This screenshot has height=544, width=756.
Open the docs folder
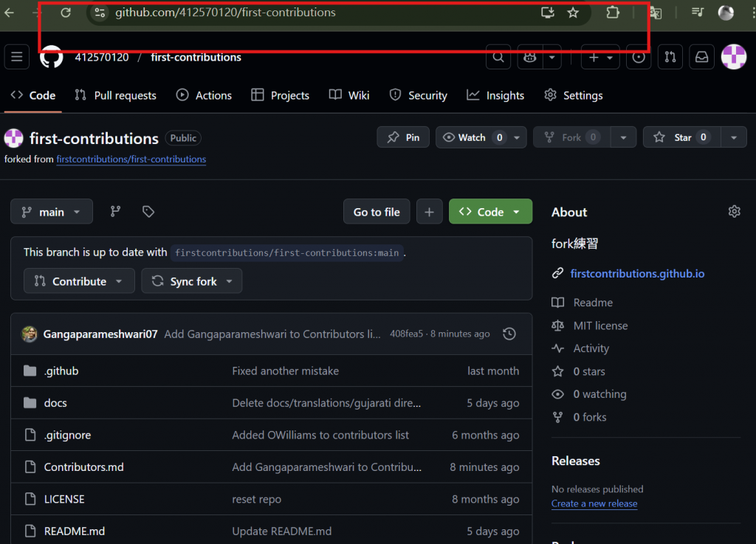(55, 403)
